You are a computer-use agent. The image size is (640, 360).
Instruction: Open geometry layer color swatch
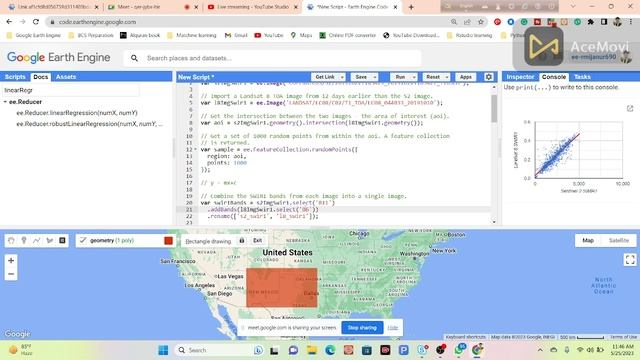(168, 240)
